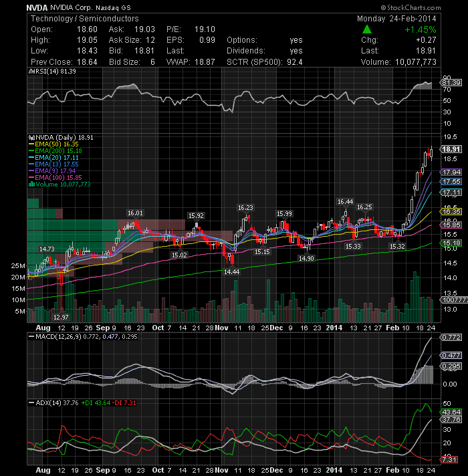This screenshot has width=468, height=476.
Task: Select the pink EMA(100) legend line marker
Action: pyautogui.click(x=31, y=178)
